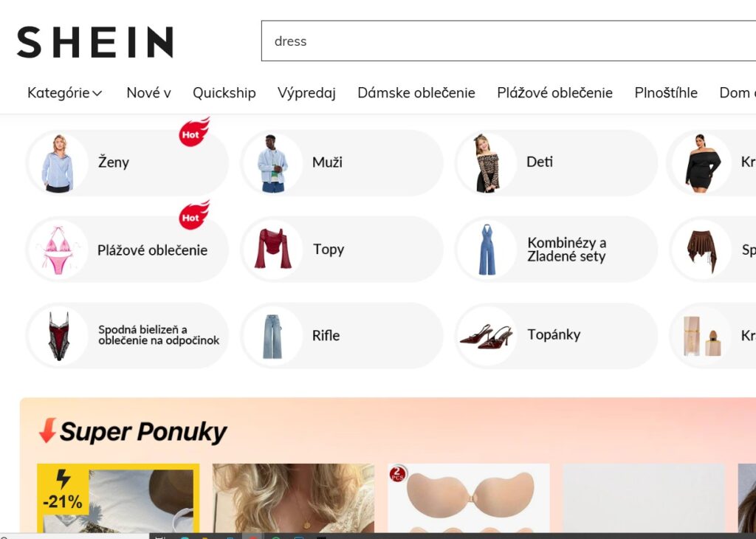Select the Topánky heels icon
The width and height of the screenshot is (756, 539).
487,335
